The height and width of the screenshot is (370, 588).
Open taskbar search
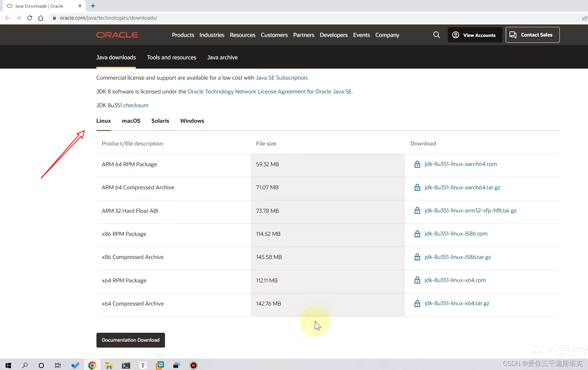(25, 365)
